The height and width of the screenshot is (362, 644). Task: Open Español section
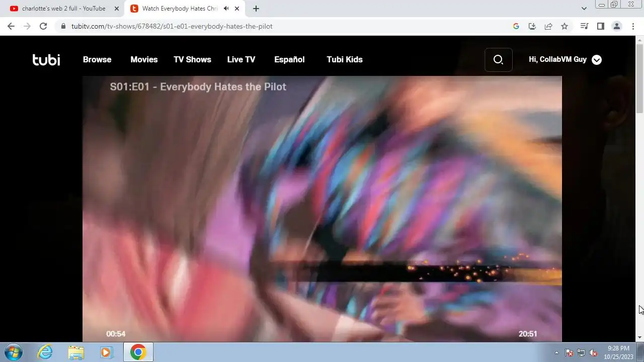(289, 59)
